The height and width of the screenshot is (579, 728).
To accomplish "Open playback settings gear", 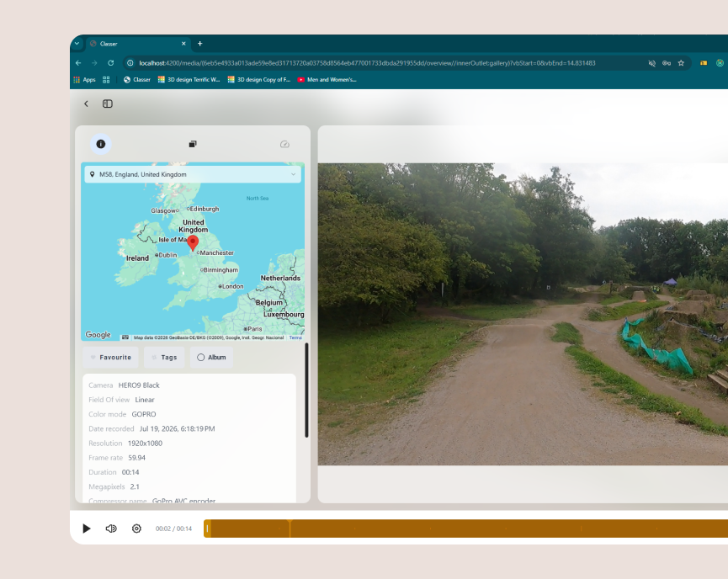I will coord(136,529).
